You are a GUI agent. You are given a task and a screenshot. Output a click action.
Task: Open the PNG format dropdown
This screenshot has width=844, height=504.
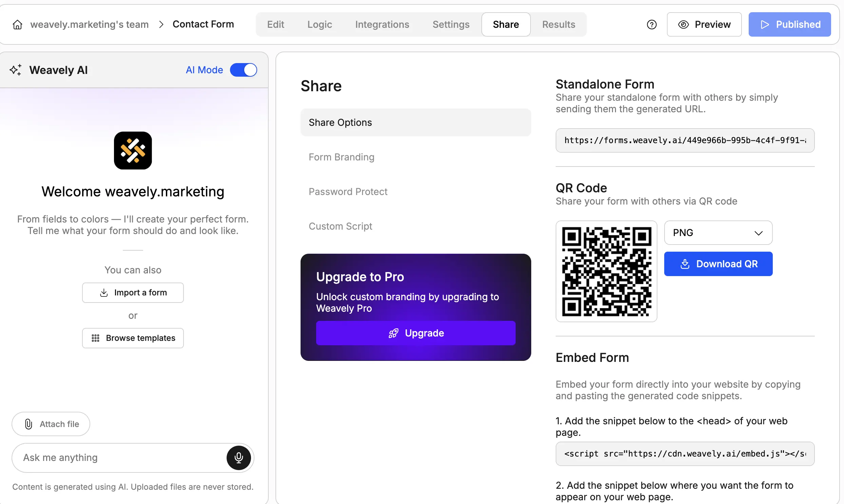tap(718, 233)
